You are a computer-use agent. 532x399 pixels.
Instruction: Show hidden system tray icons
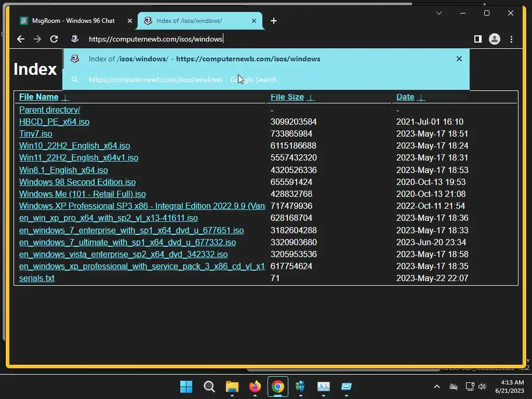437,387
